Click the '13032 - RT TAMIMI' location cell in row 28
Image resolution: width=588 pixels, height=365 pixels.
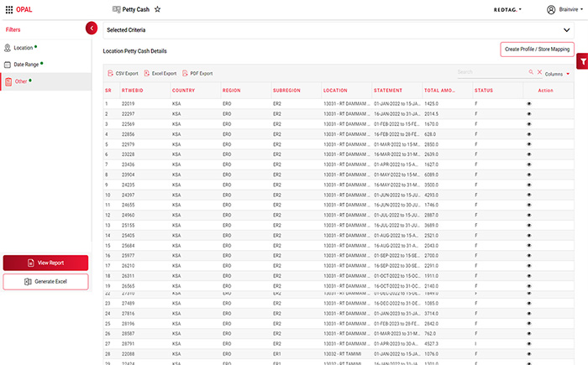click(x=343, y=354)
